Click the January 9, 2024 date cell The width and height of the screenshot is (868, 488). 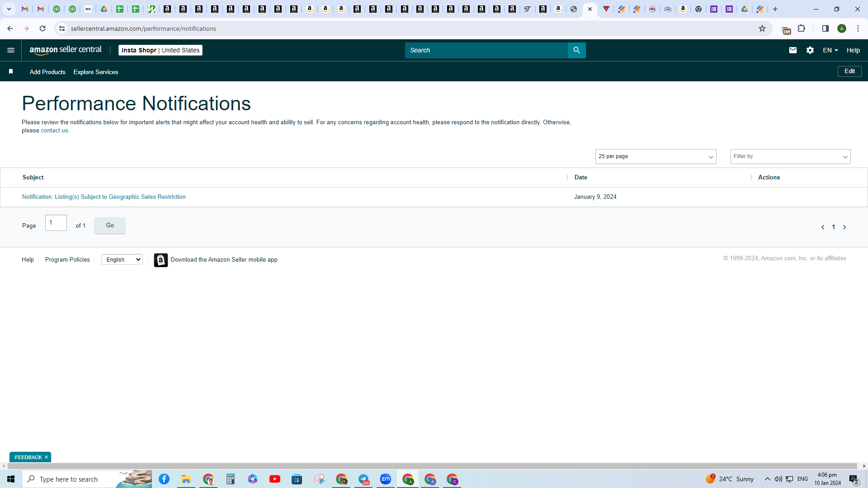tap(595, 197)
